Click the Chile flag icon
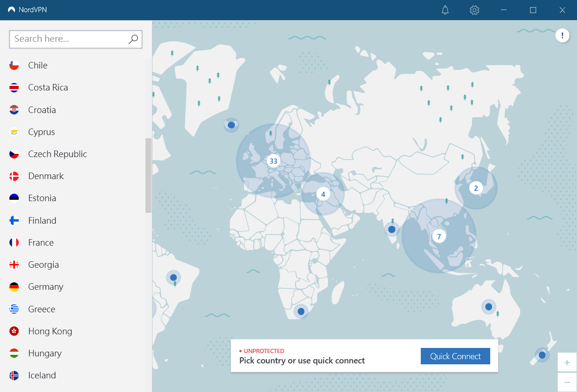 tap(14, 65)
